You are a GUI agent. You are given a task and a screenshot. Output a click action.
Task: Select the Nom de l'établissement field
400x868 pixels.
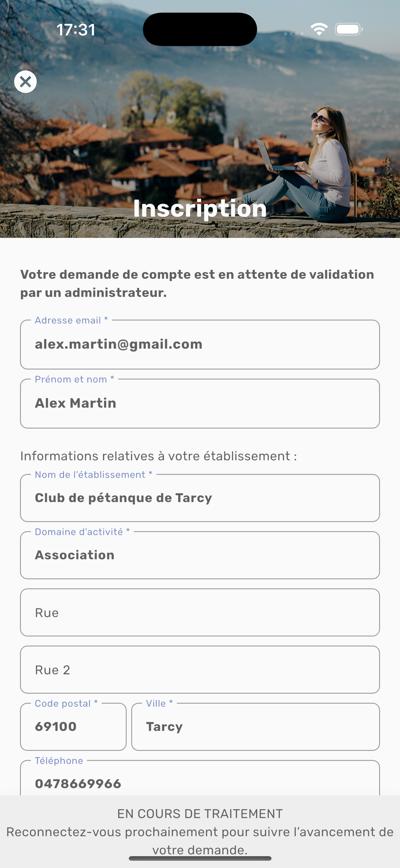click(200, 498)
